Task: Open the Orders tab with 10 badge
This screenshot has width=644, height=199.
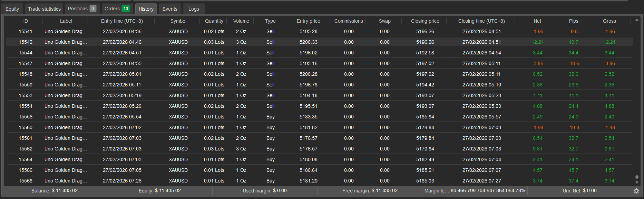Action: point(117,9)
